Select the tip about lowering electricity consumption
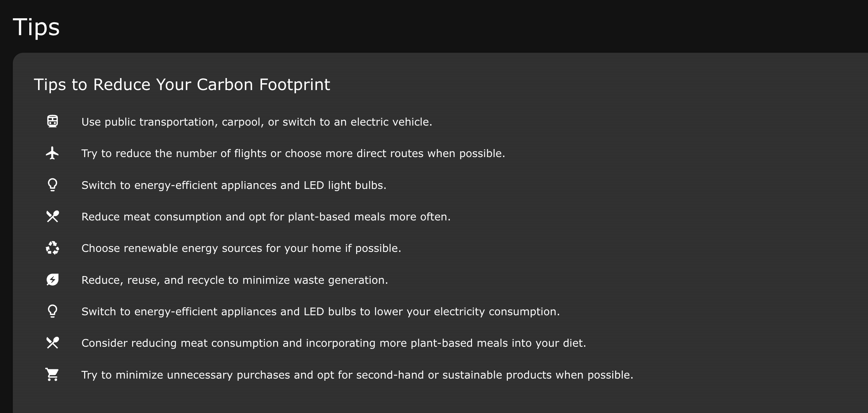Screen dimensions: 868x413 tap(321, 312)
